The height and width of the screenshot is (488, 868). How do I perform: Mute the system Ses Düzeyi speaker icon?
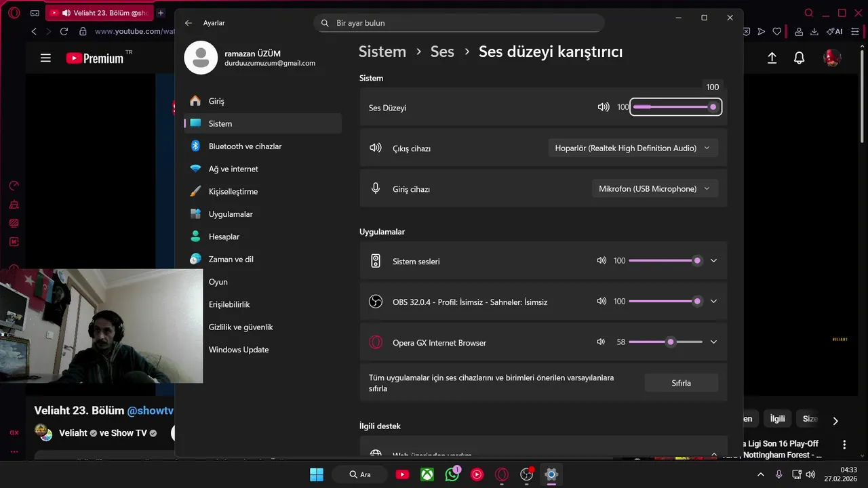pyautogui.click(x=604, y=107)
